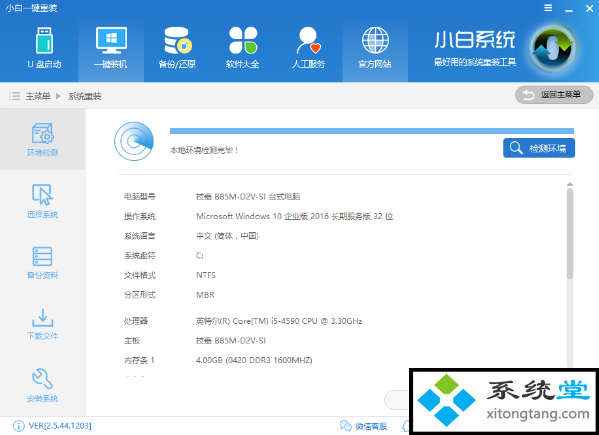Click the C: system drive value
Viewport: 599px width, 435px height.
coord(200,256)
